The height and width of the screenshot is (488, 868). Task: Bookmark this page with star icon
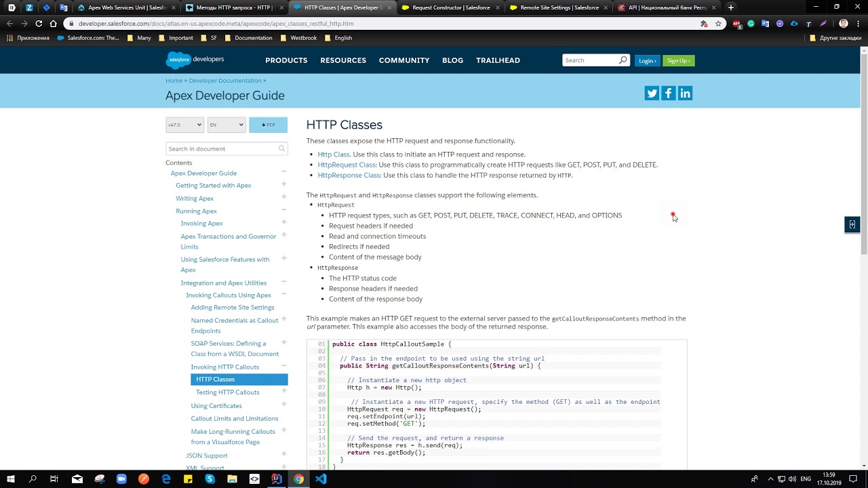click(x=718, y=24)
